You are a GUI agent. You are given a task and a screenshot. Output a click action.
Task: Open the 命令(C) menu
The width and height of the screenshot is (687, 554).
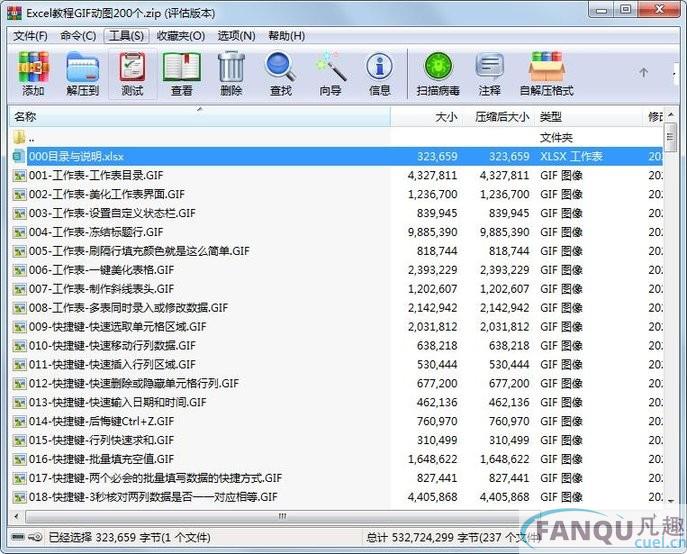(78, 36)
